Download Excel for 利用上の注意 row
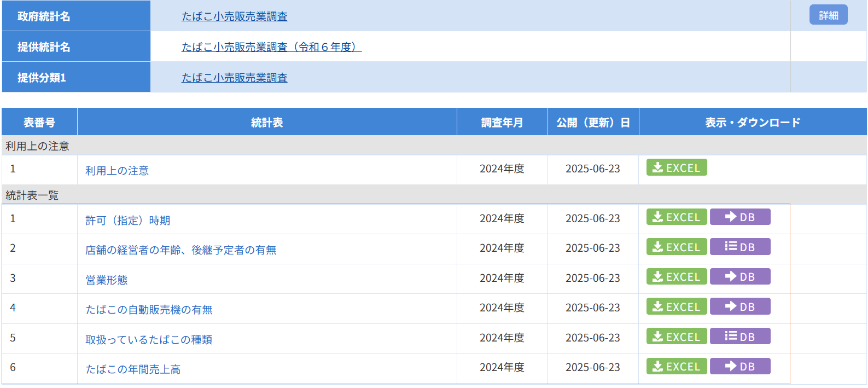Viewport: 868px width, 388px height. tap(676, 167)
